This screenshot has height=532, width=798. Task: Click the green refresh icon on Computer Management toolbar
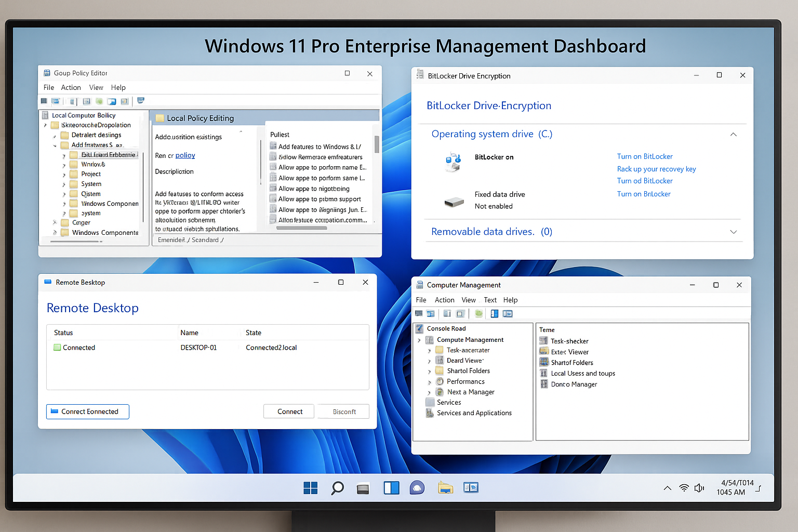(x=478, y=313)
